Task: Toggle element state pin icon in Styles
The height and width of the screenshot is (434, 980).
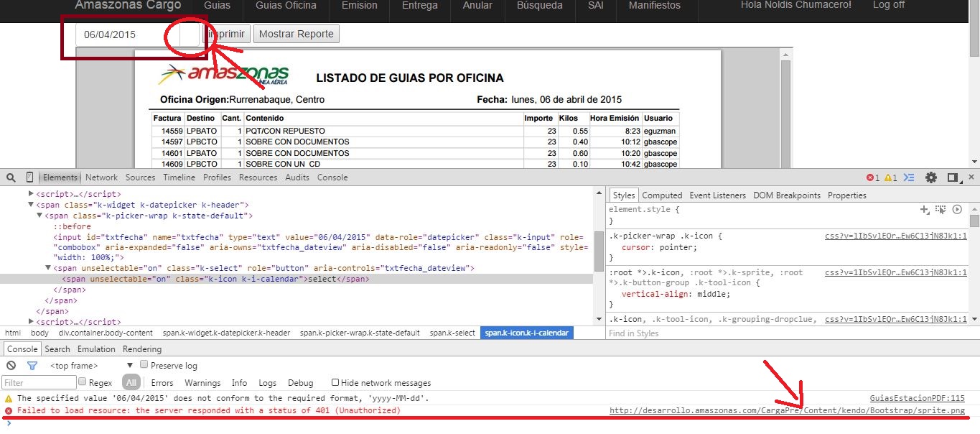Action: [x=941, y=210]
